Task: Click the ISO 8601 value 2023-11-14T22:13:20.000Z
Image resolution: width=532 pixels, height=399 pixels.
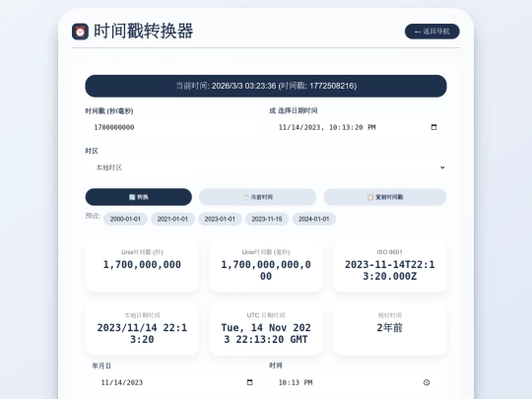Action: pyautogui.click(x=389, y=270)
